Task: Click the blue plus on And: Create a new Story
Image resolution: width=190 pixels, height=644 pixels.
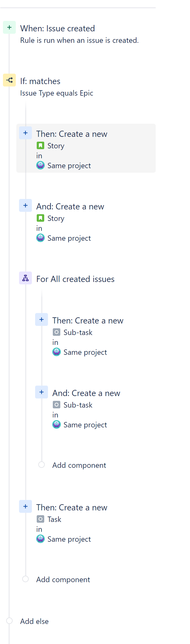Action: click(x=25, y=205)
